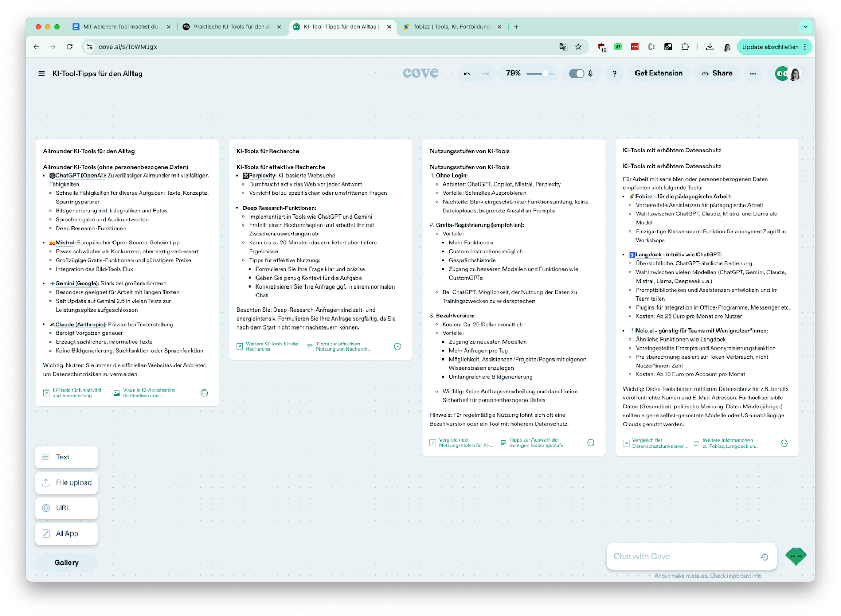Click the Get Extension button
Viewport: 841px width, 616px height.
click(659, 74)
